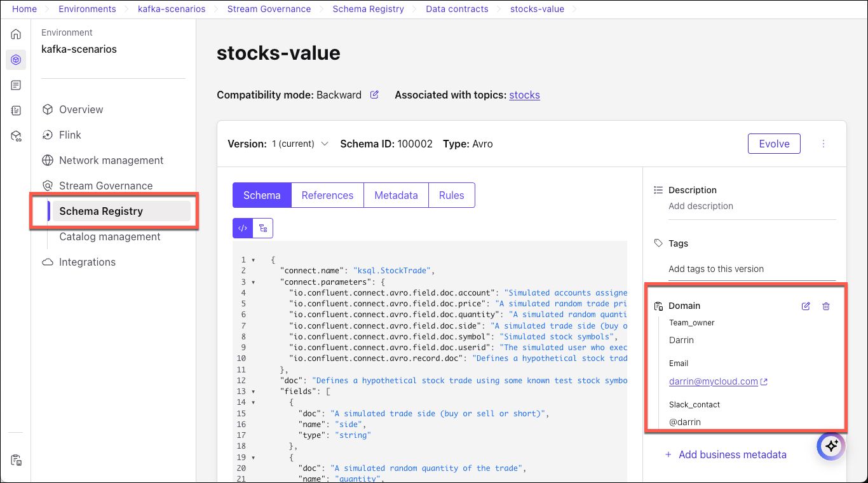
Task: Click Add description in the Description panel
Action: point(700,206)
